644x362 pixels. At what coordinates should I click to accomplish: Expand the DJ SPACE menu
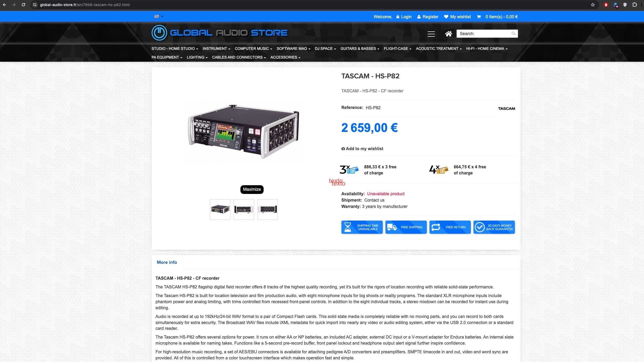click(x=325, y=49)
